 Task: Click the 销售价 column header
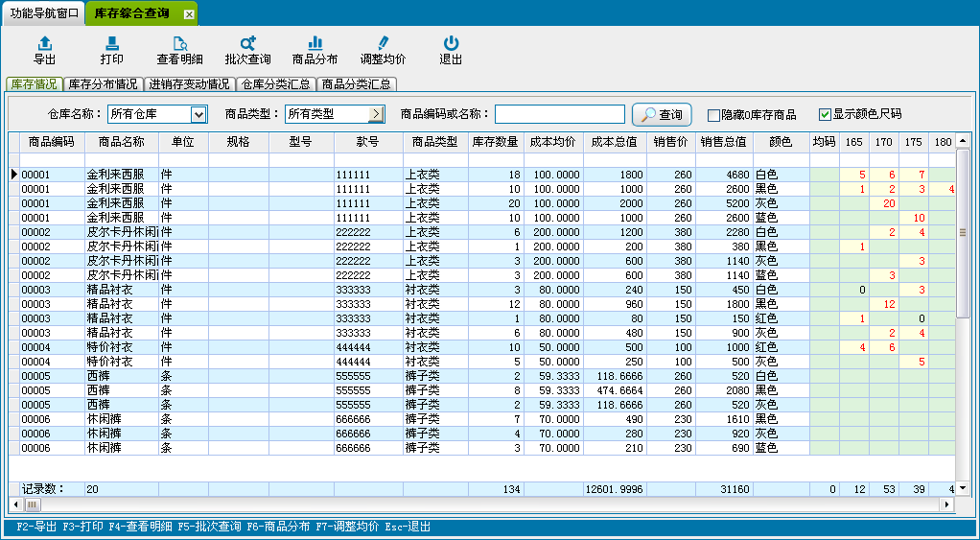coord(670,142)
